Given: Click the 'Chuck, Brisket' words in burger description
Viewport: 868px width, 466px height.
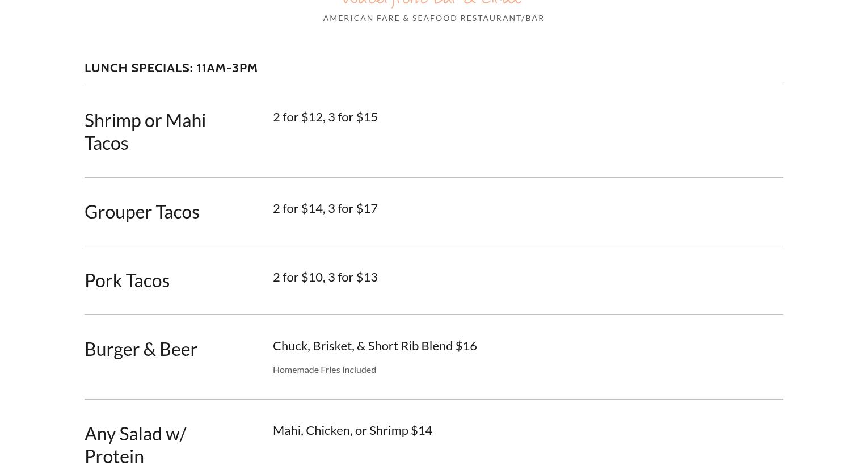Looking at the screenshot, I should 313,346.
